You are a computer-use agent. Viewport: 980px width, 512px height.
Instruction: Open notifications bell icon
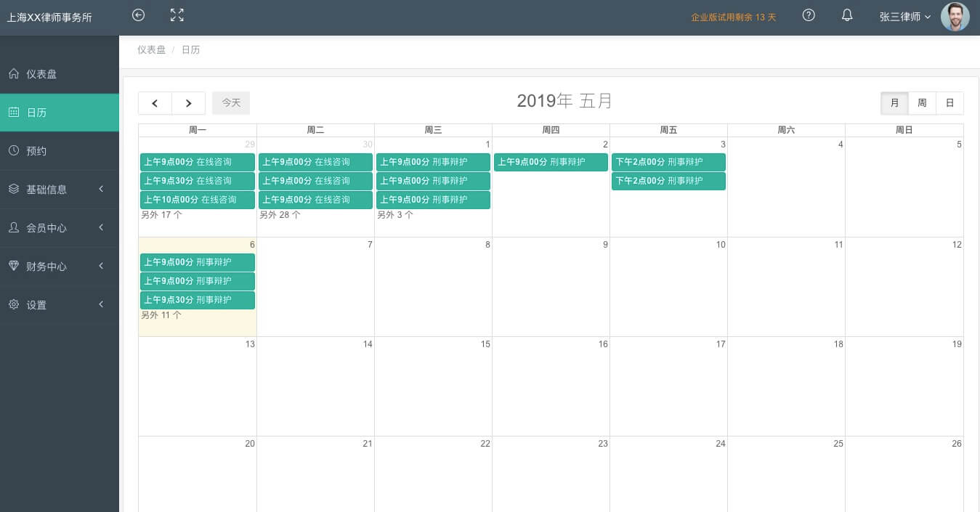pos(847,15)
